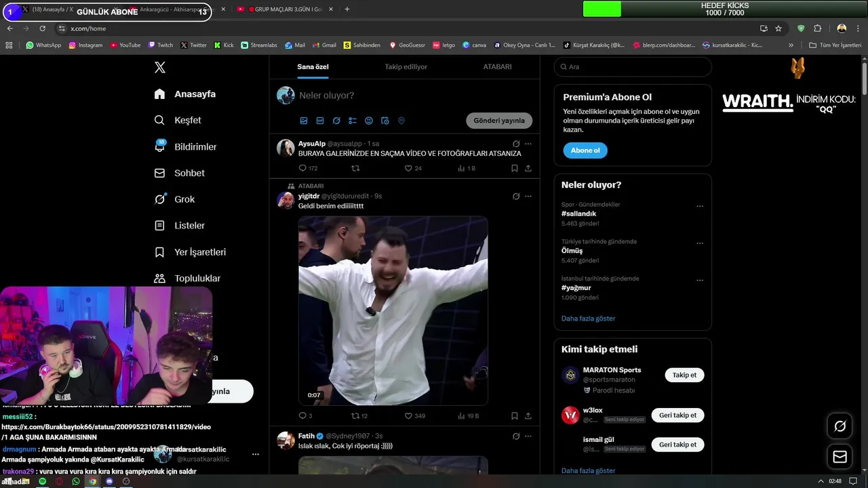
Task: Open more options for #sallandık trend
Action: coord(700,206)
